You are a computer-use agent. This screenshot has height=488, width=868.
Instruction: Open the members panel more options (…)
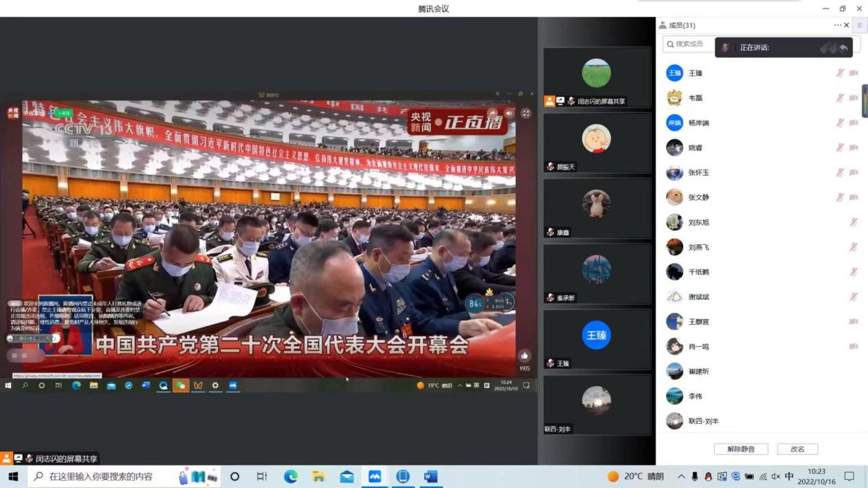pos(837,25)
